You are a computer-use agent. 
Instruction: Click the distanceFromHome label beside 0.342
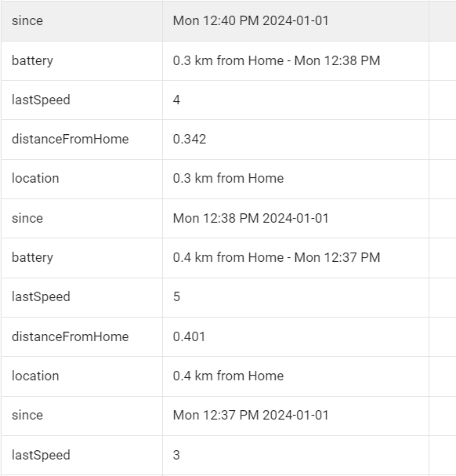[70, 140]
